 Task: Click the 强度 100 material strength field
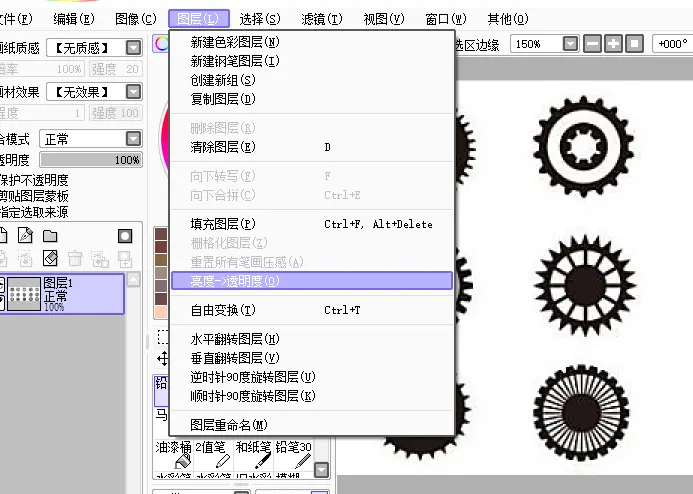click(116, 113)
